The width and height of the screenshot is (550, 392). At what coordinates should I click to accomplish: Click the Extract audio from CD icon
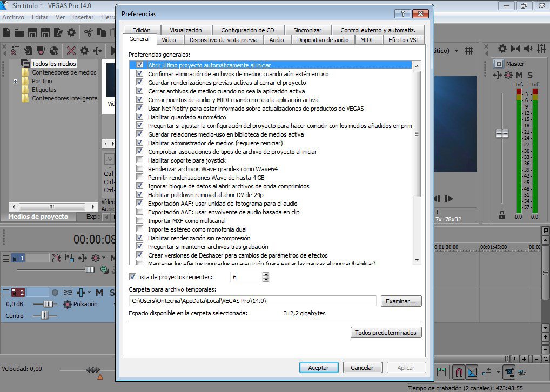coord(54,51)
